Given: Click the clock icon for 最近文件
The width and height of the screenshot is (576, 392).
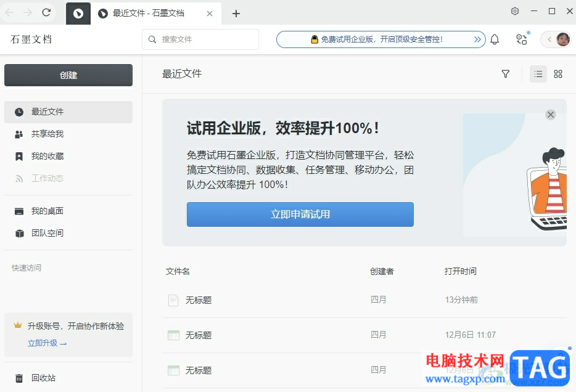Looking at the screenshot, I should pyautogui.click(x=19, y=112).
